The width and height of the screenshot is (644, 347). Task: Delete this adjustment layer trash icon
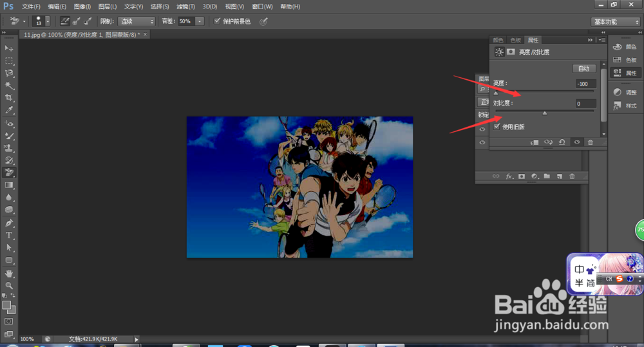pyautogui.click(x=590, y=142)
